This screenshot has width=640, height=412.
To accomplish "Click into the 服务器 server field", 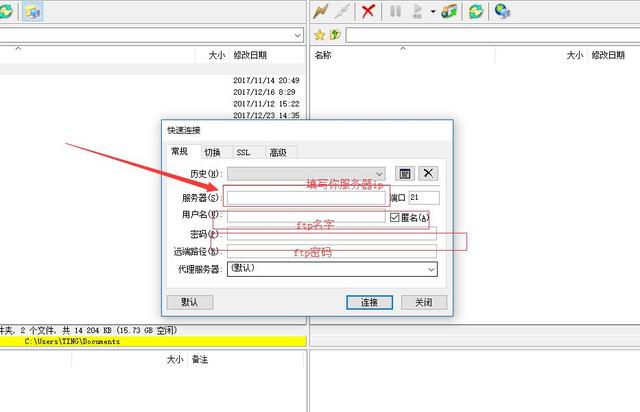I will [x=306, y=198].
